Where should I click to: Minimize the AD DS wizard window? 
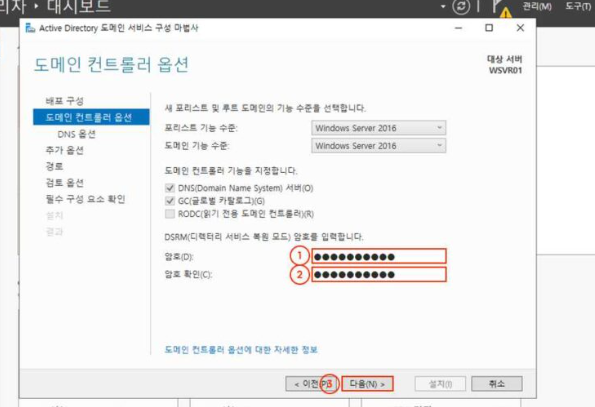click(x=458, y=28)
